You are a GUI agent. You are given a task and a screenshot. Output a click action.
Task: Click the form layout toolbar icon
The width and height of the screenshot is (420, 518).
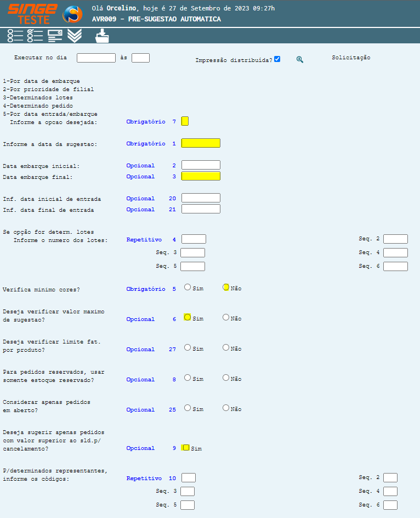click(55, 36)
